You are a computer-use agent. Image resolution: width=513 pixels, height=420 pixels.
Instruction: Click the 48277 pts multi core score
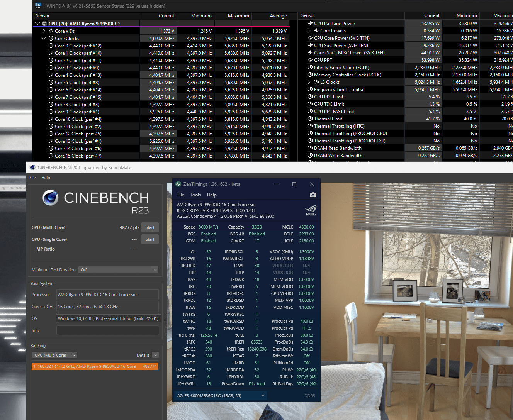coord(129,227)
